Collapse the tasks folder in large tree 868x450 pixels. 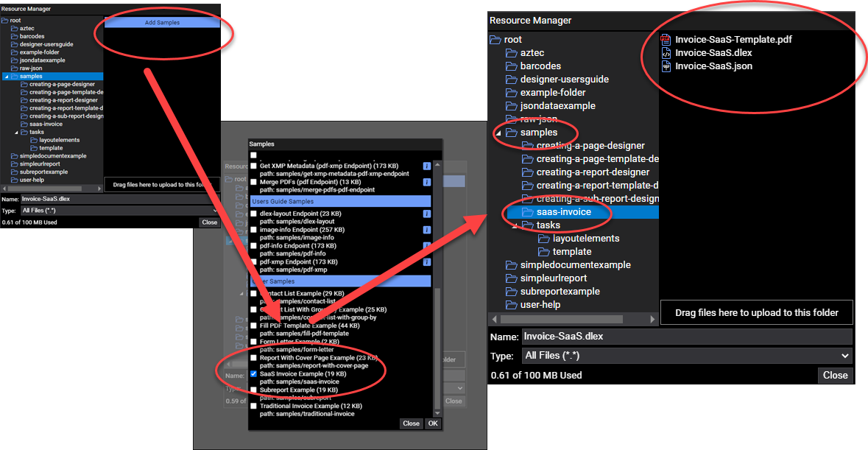tap(516, 225)
